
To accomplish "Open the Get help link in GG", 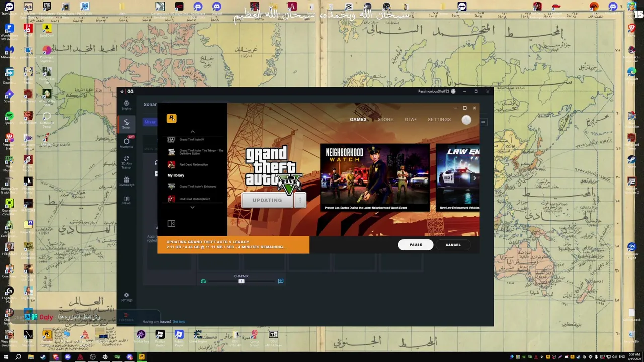I will click(179, 322).
